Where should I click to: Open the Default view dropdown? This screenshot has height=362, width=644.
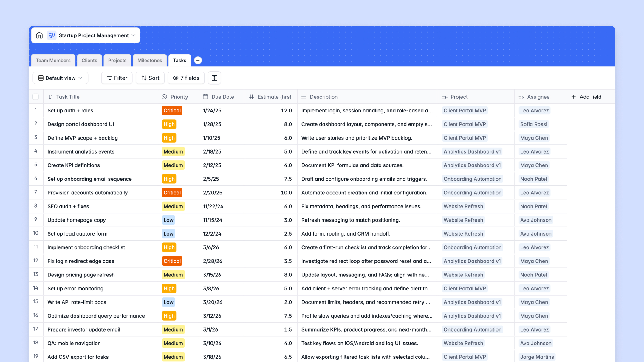coord(60,78)
